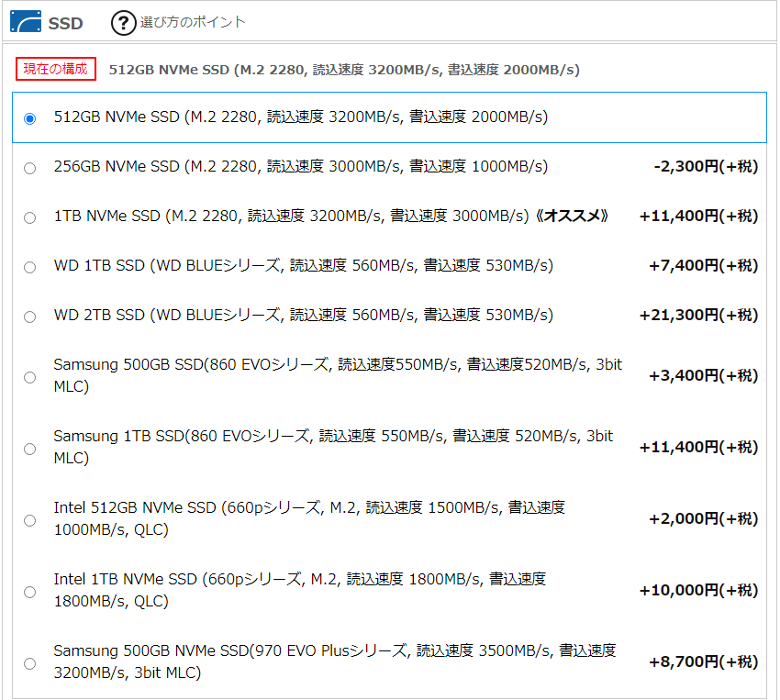Choose Samsung 500GB 970 EVO Plus radio button
The height and width of the screenshot is (700, 780).
point(30,663)
